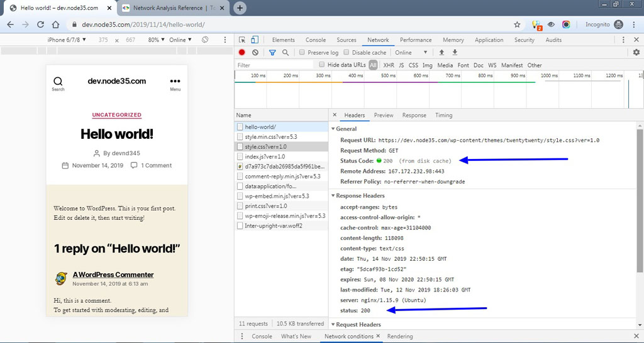Click the Filter text input

[274, 65]
